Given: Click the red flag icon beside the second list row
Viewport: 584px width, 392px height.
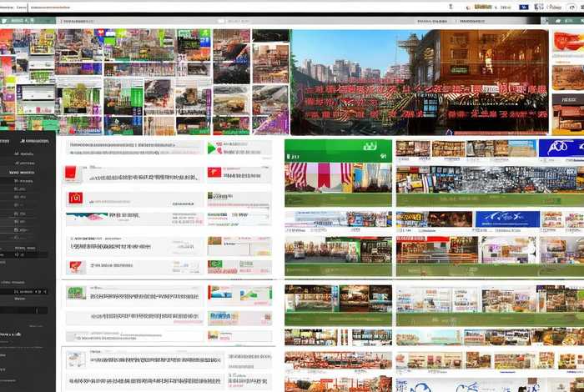Looking at the screenshot, I should tap(214, 173).
